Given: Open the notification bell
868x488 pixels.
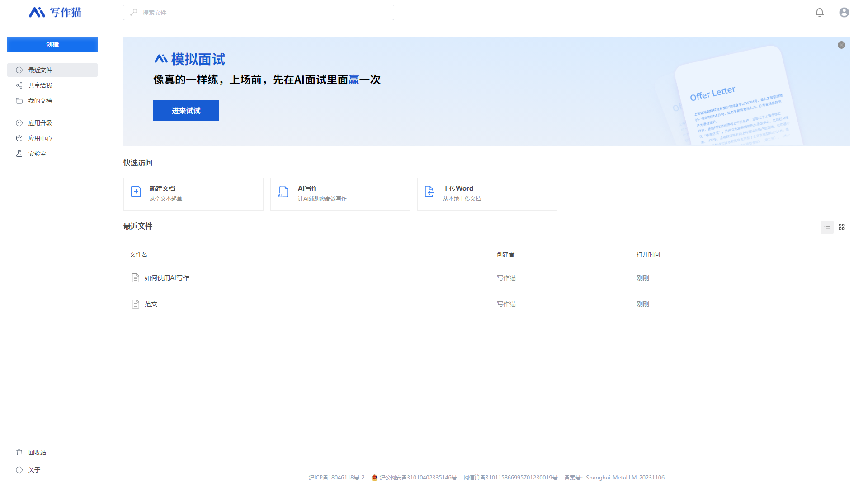Looking at the screenshot, I should click(x=820, y=12).
